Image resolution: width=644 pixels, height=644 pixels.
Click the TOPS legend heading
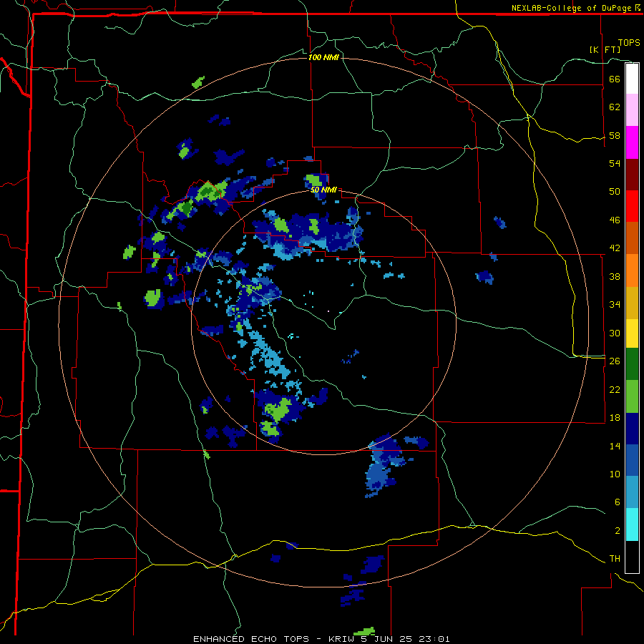click(x=629, y=43)
